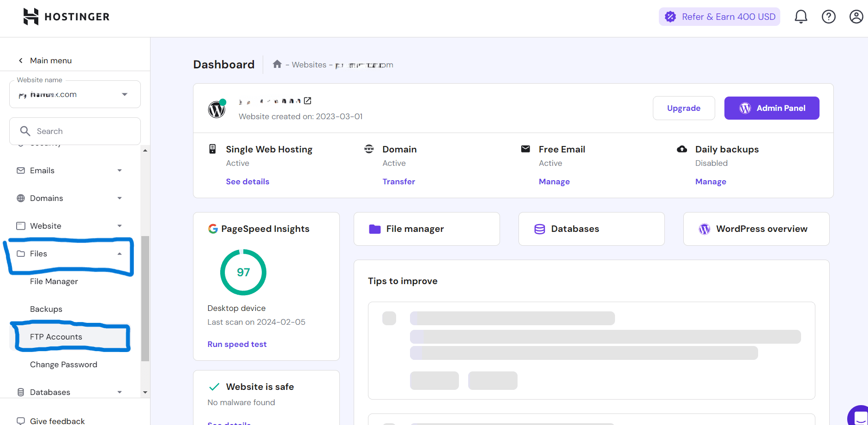Click the search magnifier icon

(25, 131)
